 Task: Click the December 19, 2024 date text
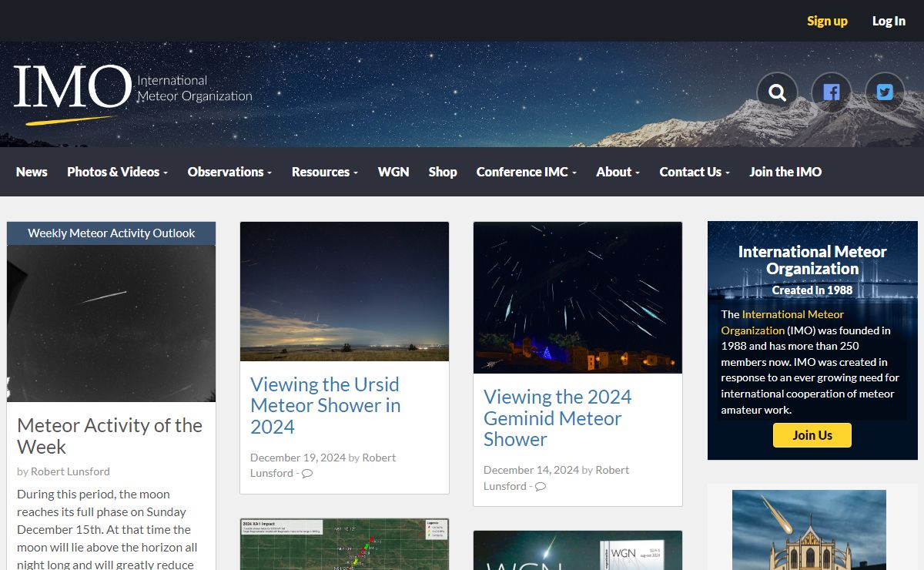[x=298, y=458]
